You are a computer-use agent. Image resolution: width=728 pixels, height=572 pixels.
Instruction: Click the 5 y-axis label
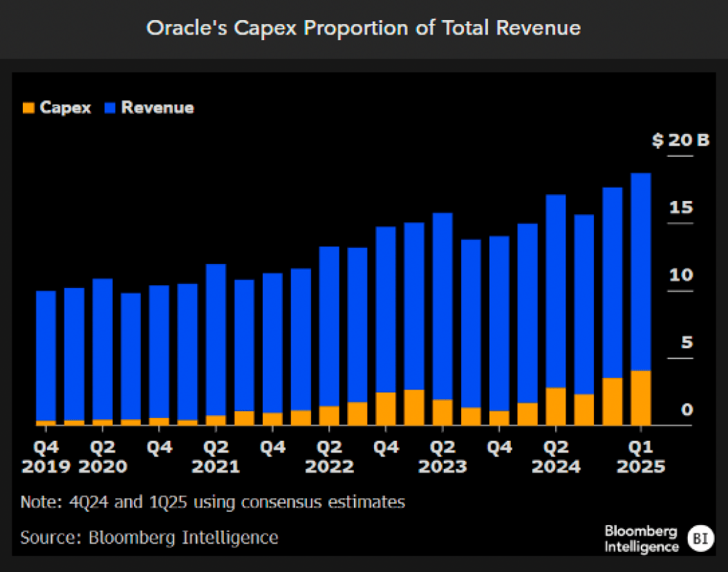[x=687, y=343]
